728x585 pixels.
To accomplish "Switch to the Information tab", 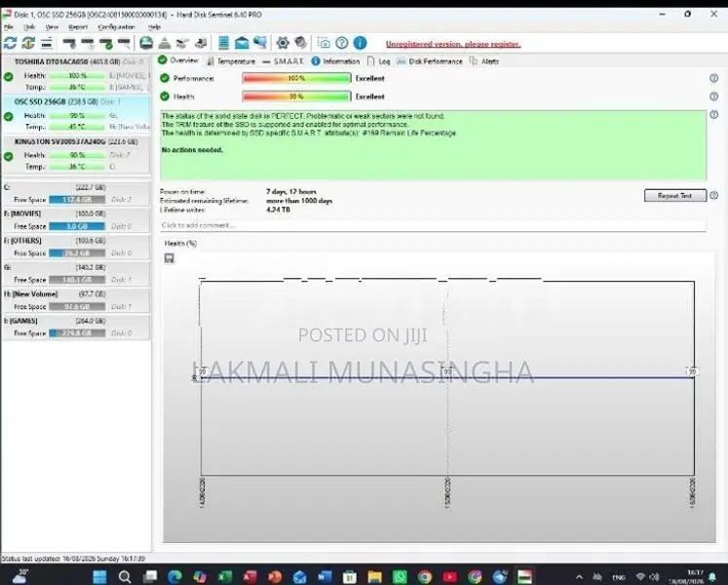I will click(x=335, y=60).
